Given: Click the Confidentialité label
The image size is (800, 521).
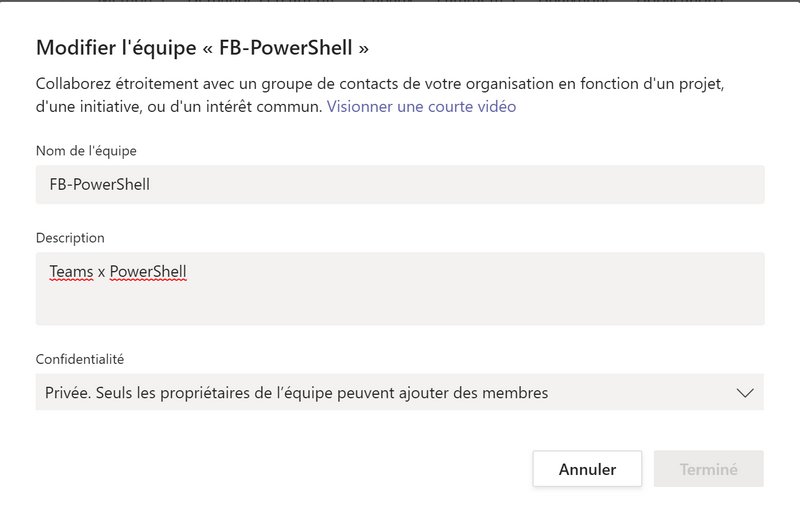Looking at the screenshot, I should (80, 359).
